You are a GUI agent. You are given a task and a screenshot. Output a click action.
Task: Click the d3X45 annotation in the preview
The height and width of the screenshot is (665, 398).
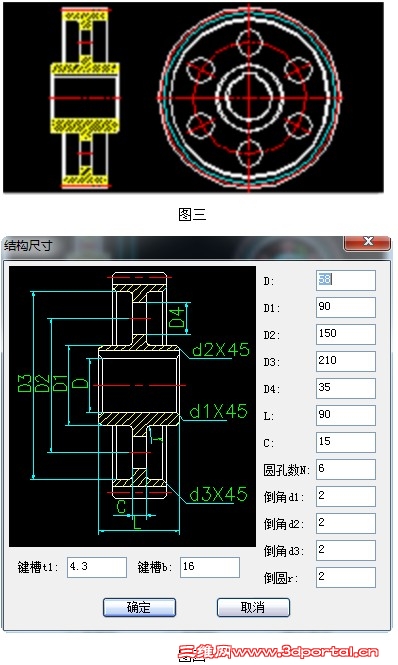point(218,495)
